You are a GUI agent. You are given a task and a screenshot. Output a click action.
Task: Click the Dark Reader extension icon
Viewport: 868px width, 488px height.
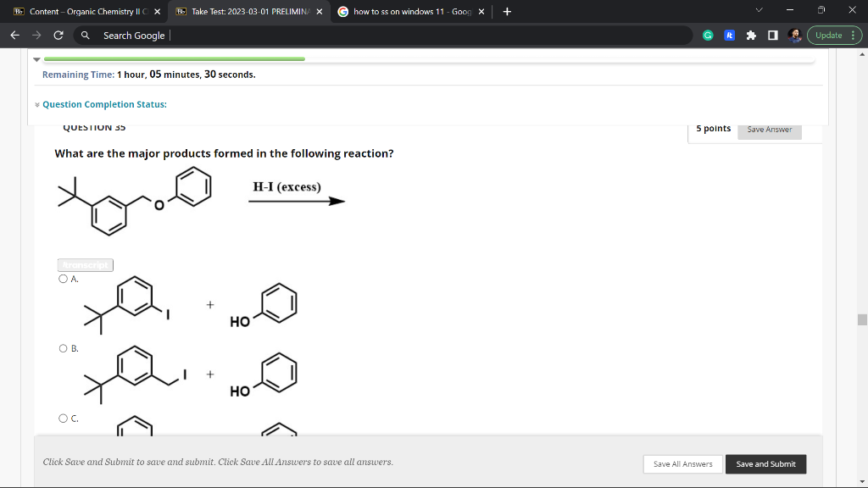773,35
